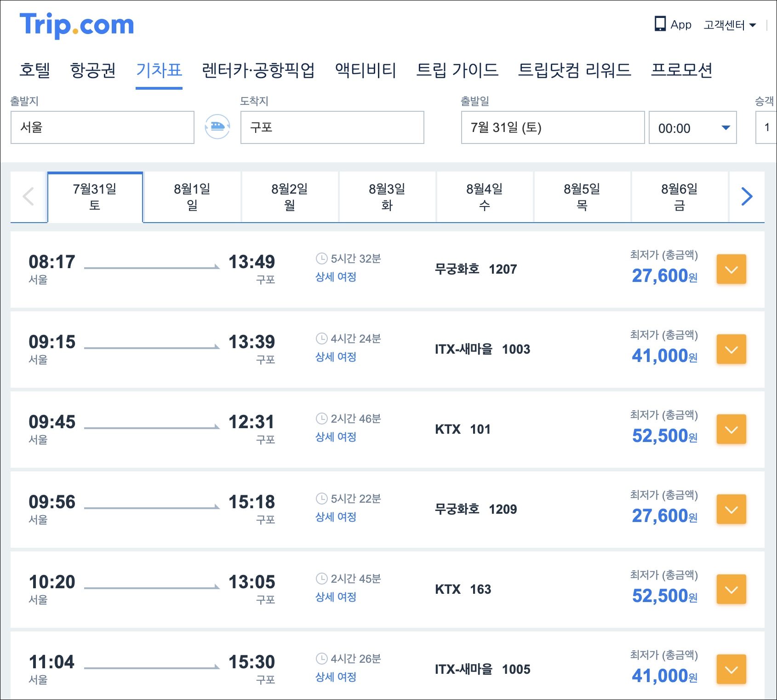Open 상세 여정 for the 11:04 train
This screenshot has height=700, width=777.
[336, 677]
